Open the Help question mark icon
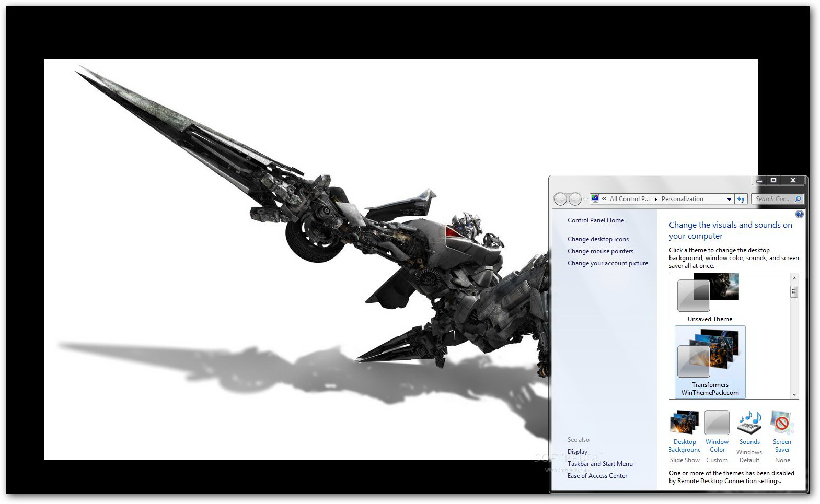 coord(799,214)
